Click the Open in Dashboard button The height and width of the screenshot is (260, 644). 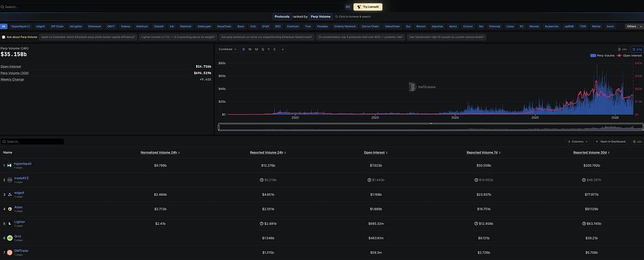611,142
